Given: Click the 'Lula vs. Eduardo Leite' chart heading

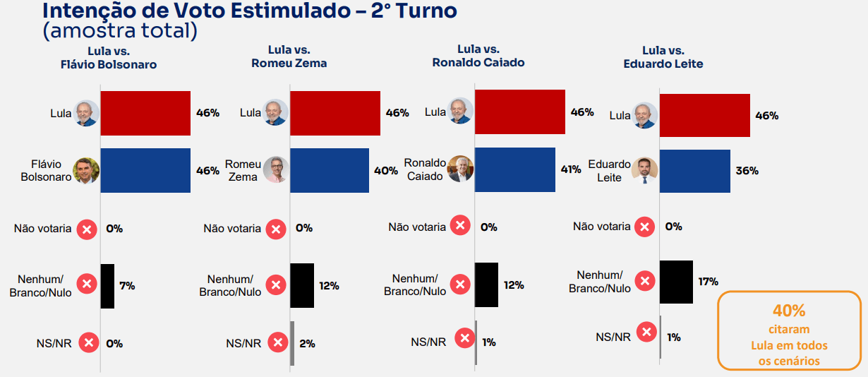Looking at the screenshot, I should pos(663,56).
